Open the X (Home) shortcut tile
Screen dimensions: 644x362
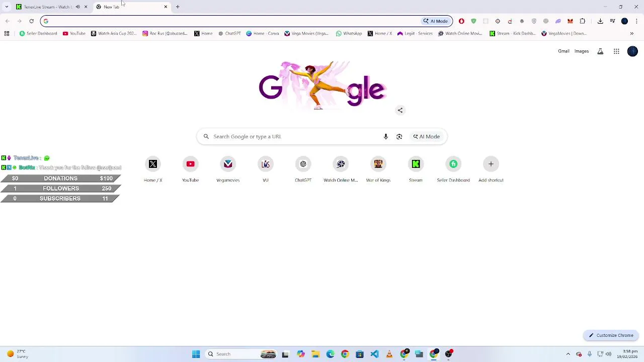[x=153, y=169]
